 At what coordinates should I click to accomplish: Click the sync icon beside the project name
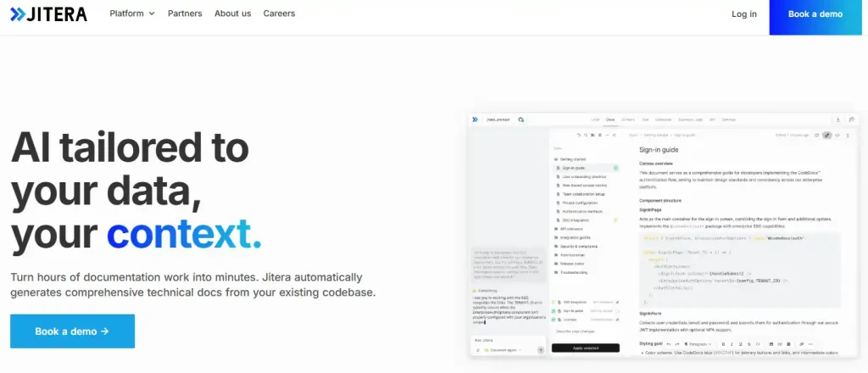521,120
